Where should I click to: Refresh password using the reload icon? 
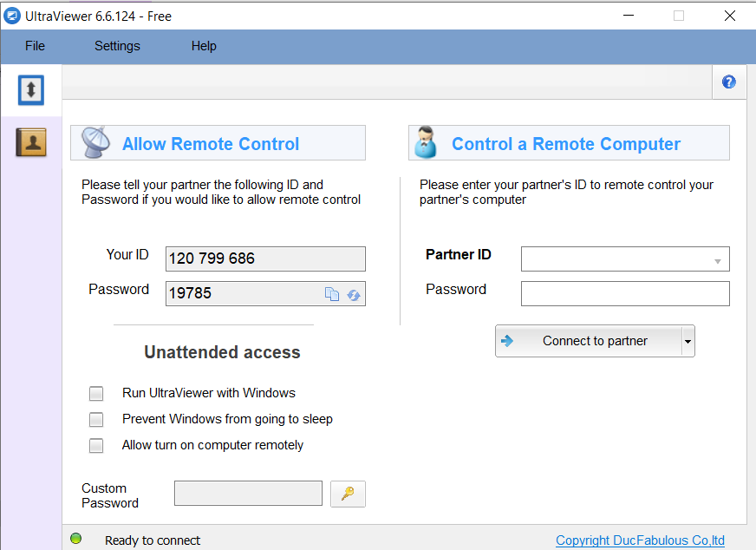pyautogui.click(x=354, y=294)
